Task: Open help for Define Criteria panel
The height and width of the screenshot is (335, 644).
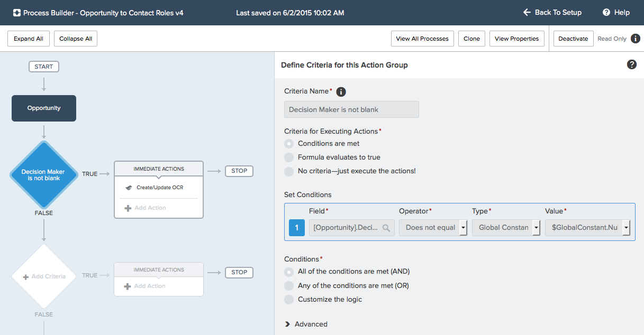Action: (632, 64)
